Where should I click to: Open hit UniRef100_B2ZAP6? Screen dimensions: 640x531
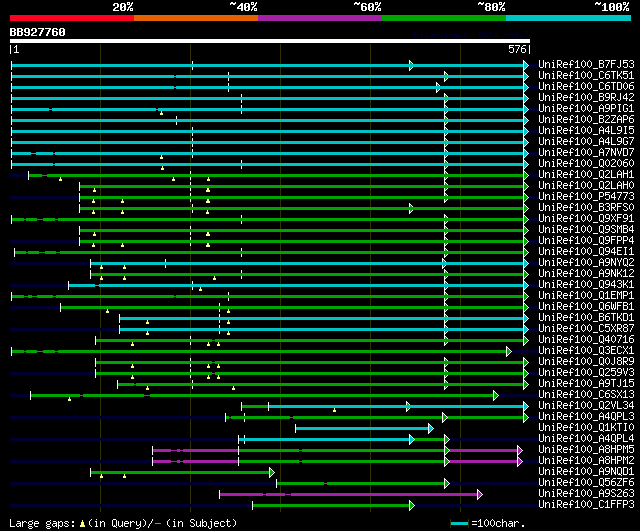(586, 120)
